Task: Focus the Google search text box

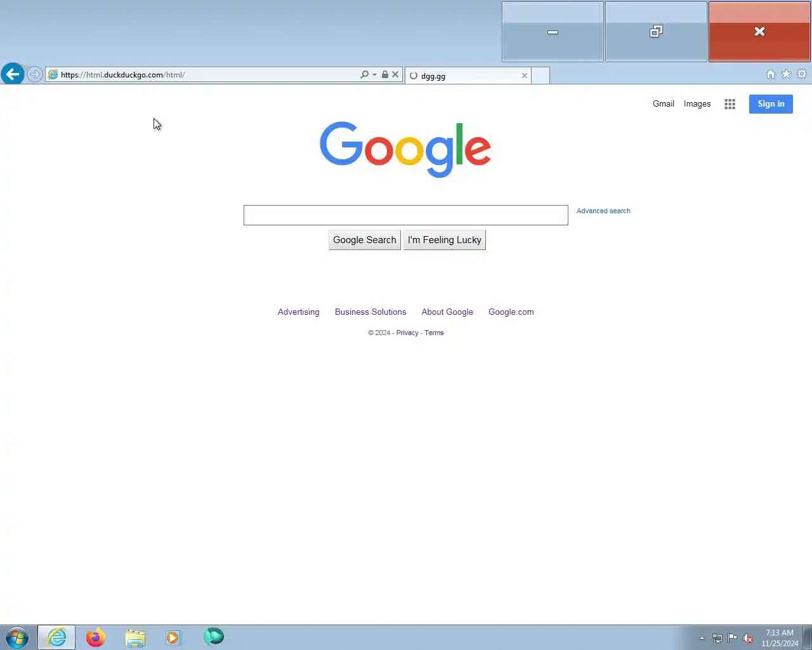Action: [406, 215]
